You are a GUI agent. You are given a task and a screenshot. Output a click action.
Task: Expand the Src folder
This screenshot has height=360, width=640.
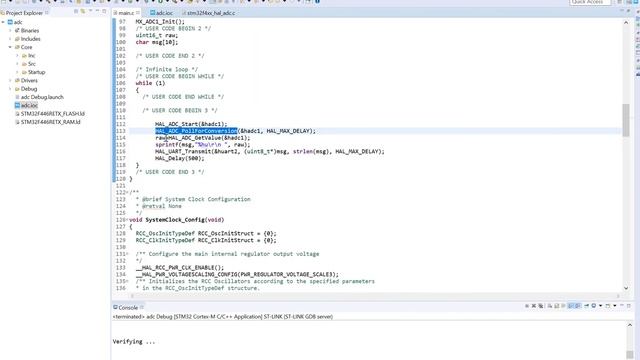coord(17,64)
